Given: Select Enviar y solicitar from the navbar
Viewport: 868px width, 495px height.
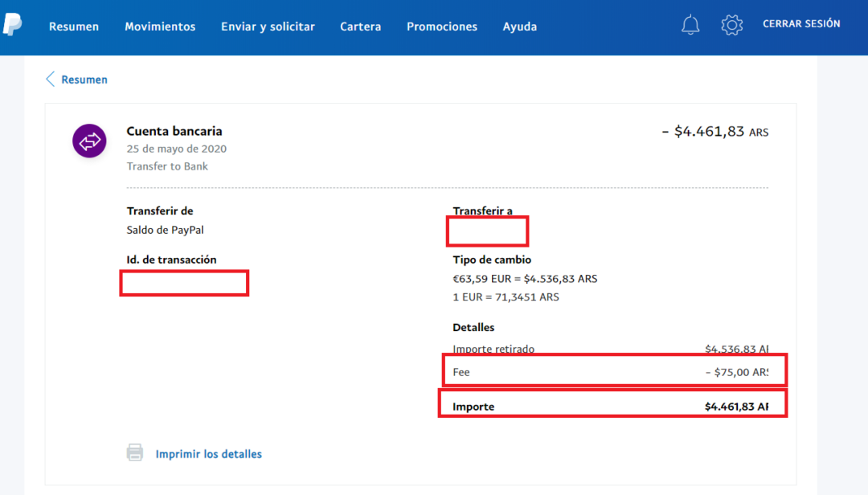Looking at the screenshot, I should pyautogui.click(x=268, y=27).
